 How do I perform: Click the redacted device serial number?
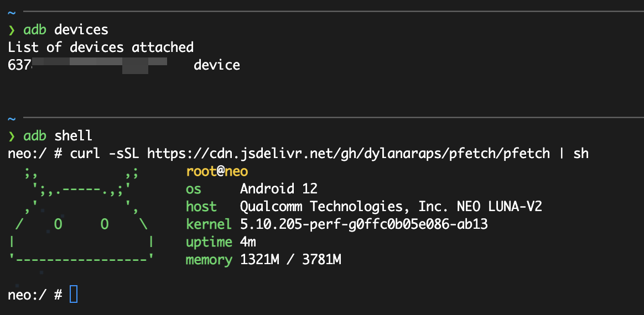[x=87, y=65]
